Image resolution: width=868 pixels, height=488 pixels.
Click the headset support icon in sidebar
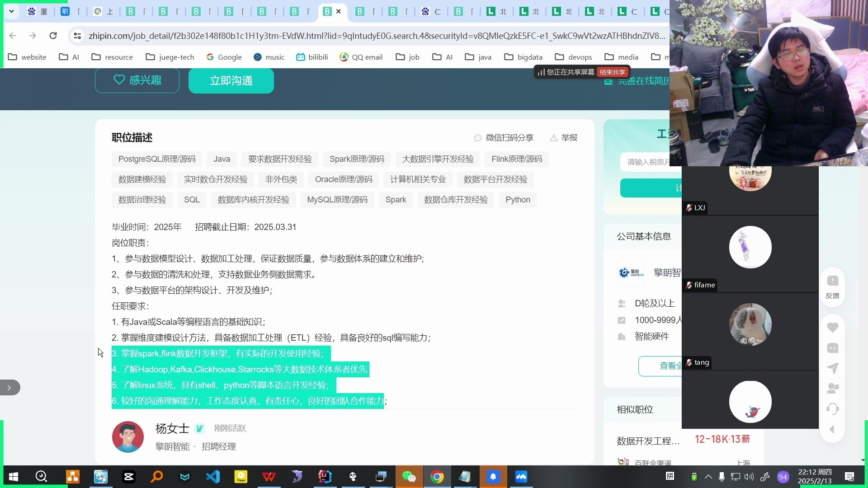(833, 409)
